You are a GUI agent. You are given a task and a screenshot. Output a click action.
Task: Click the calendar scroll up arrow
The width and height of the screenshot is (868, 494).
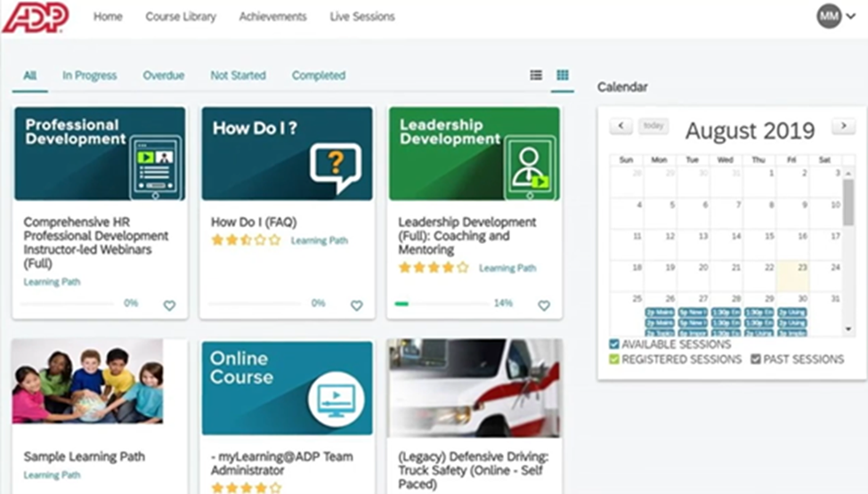[x=848, y=174]
